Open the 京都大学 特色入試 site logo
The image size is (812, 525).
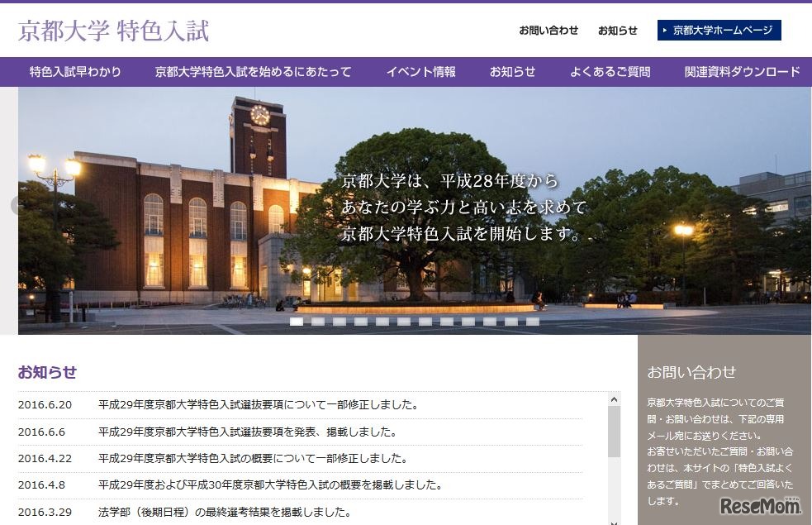point(113,31)
